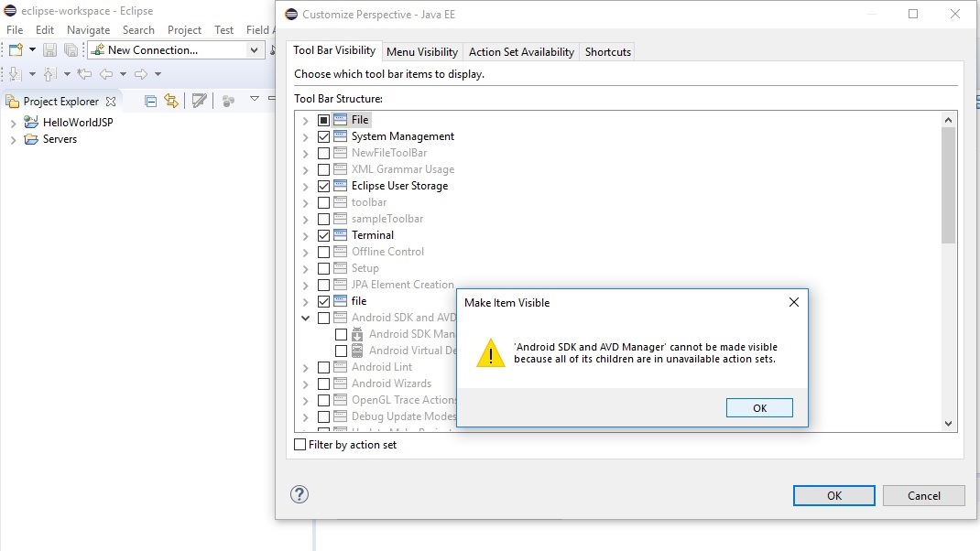Select the lowercase file row label
Image resolution: width=980 pixels, height=551 pixels.
359,301
